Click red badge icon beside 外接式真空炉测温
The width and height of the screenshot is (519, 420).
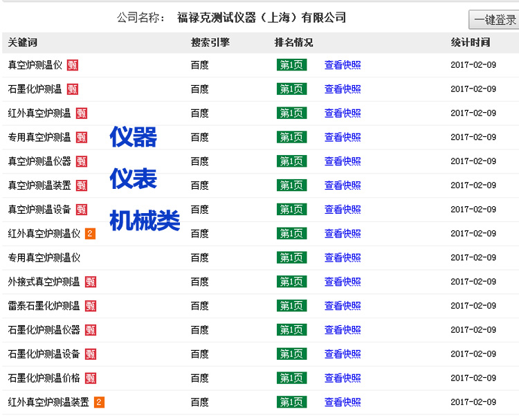[91, 282]
